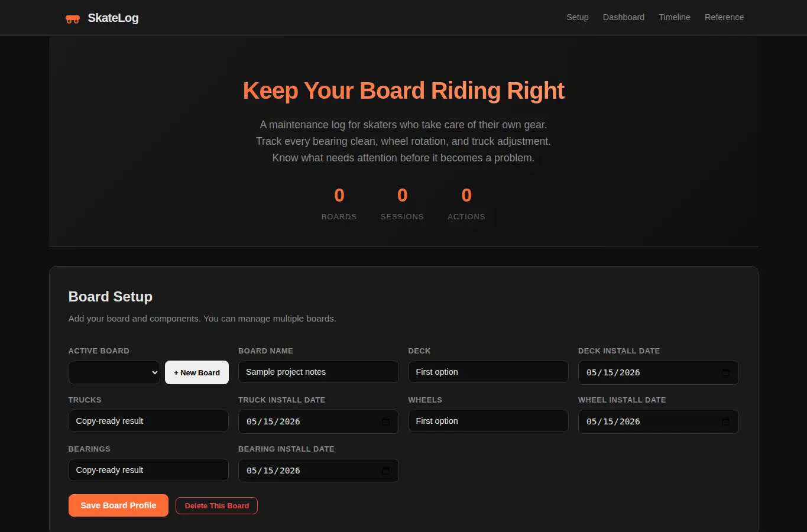Image resolution: width=807 pixels, height=532 pixels.
Task: Click the 'BEARING INSTALL DATE' label
Action: click(x=286, y=449)
